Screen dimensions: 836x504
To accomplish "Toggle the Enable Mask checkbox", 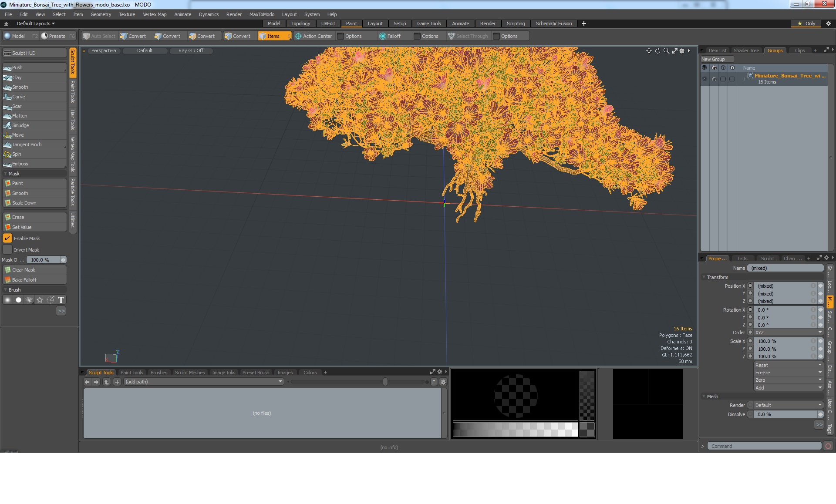I will tap(7, 239).
